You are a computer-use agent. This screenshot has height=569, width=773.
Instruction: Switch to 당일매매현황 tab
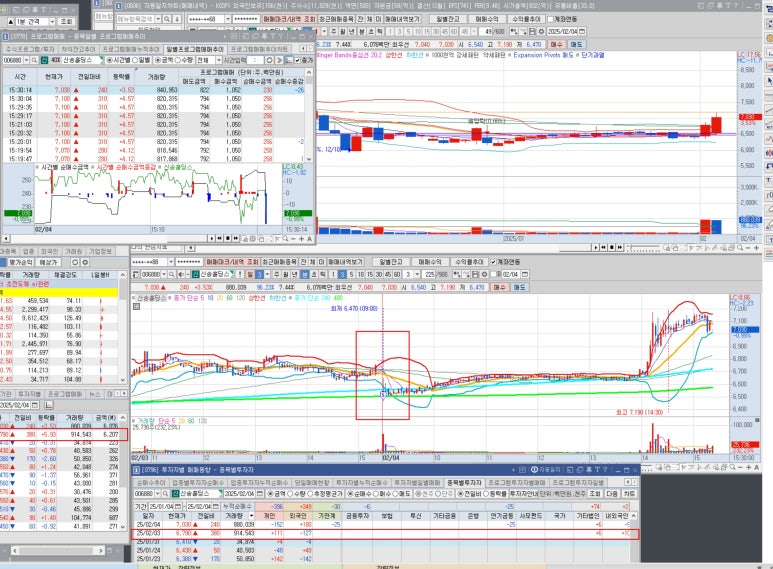point(311,483)
